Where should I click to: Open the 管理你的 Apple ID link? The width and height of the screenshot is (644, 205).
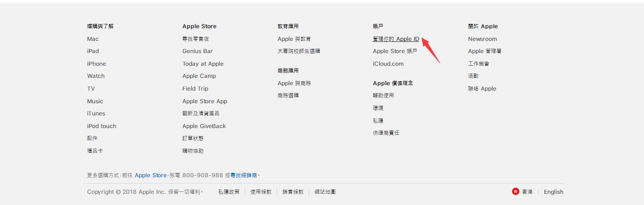tap(396, 39)
